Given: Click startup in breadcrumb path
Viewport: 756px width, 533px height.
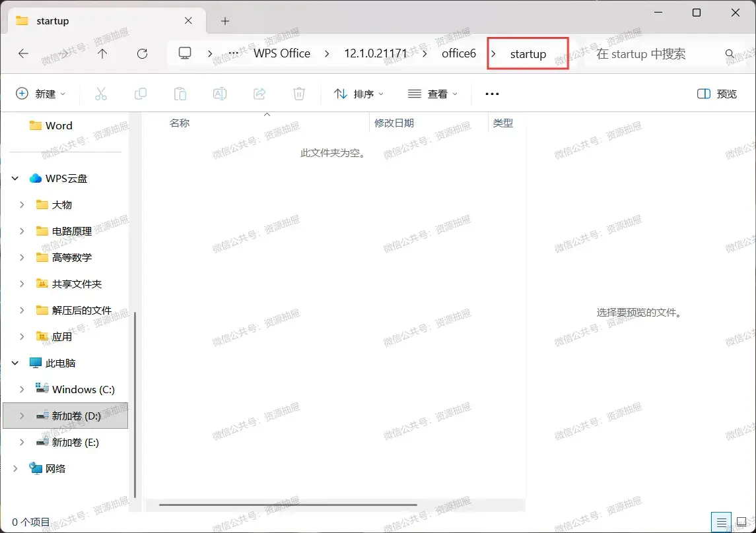Looking at the screenshot, I should click(x=528, y=54).
